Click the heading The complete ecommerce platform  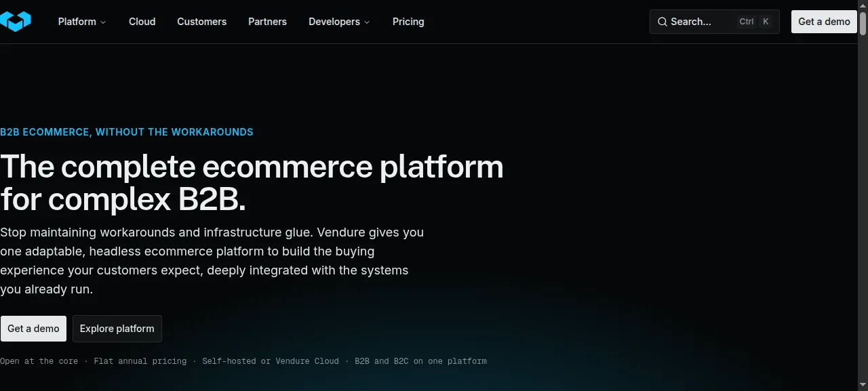(252, 183)
